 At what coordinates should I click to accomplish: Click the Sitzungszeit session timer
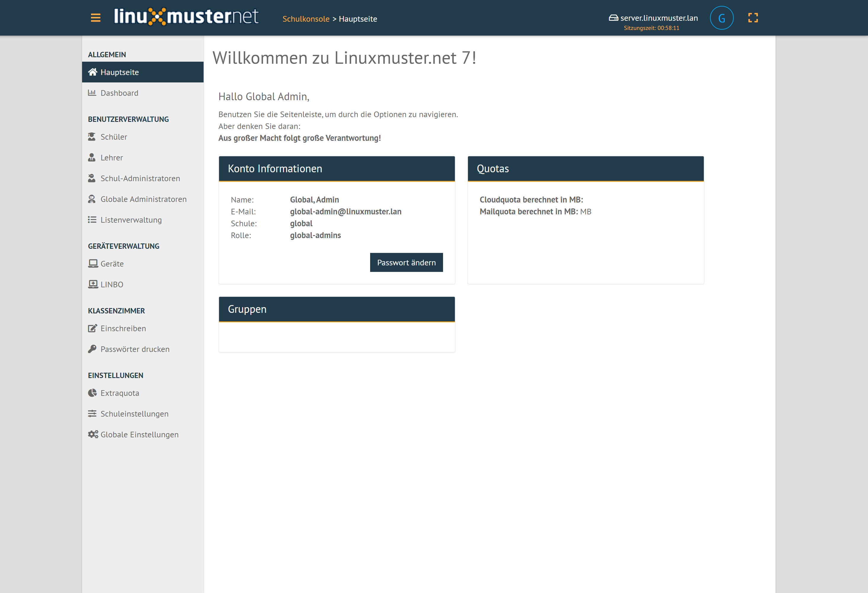tap(651, 28)
